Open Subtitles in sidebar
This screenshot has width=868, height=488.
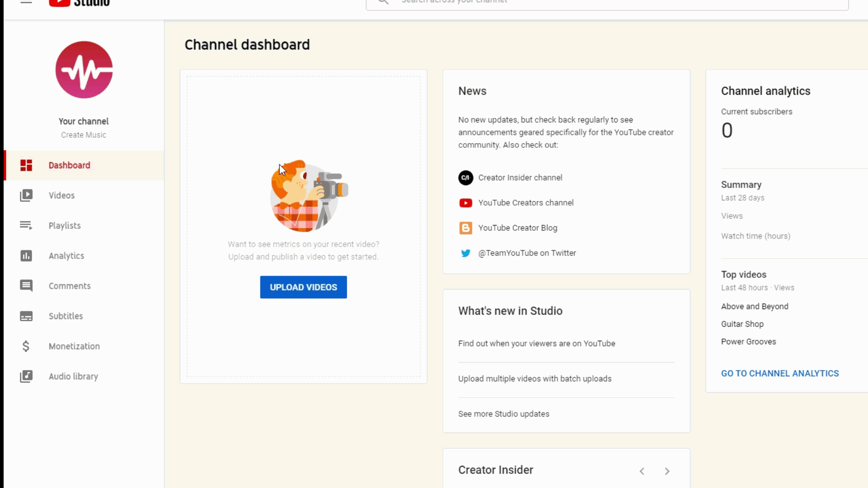tap(84, 316)
